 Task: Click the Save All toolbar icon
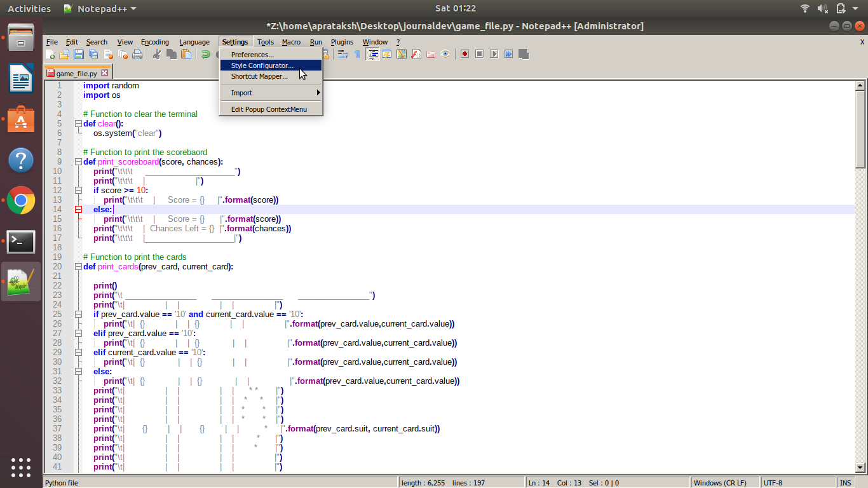(x=93, y=54)
